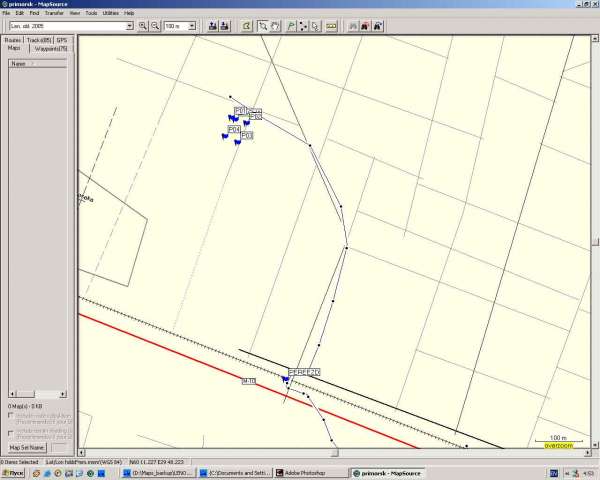Viewport: 600px width, 480px height.
Task: Open the Utilities menu
Action: point(110,13)
